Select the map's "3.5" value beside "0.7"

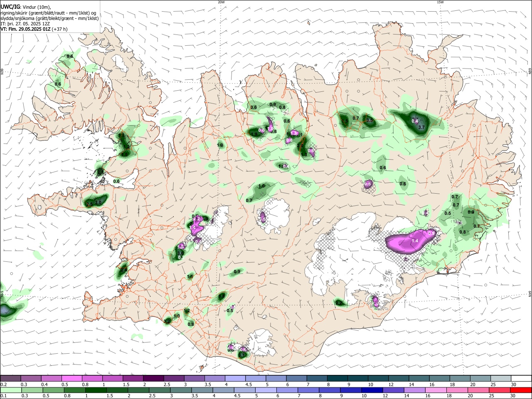(369, 120)
